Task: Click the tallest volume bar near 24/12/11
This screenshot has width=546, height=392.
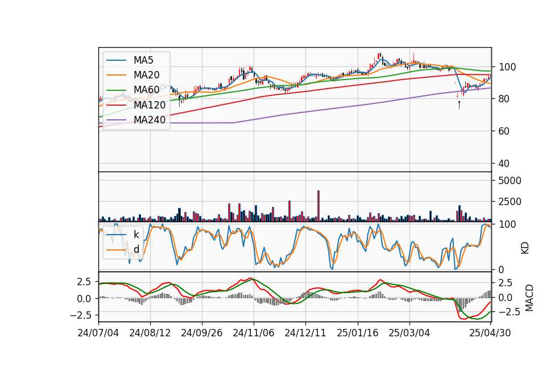Action: (318, 206)
